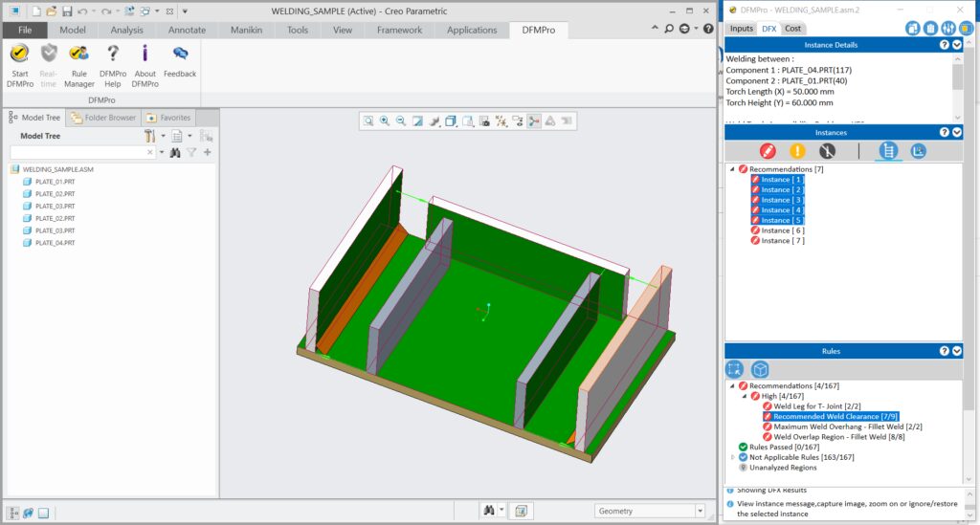Click the Open folder icon in quick access
Screen dimensions: 980x525
(52, 11)
